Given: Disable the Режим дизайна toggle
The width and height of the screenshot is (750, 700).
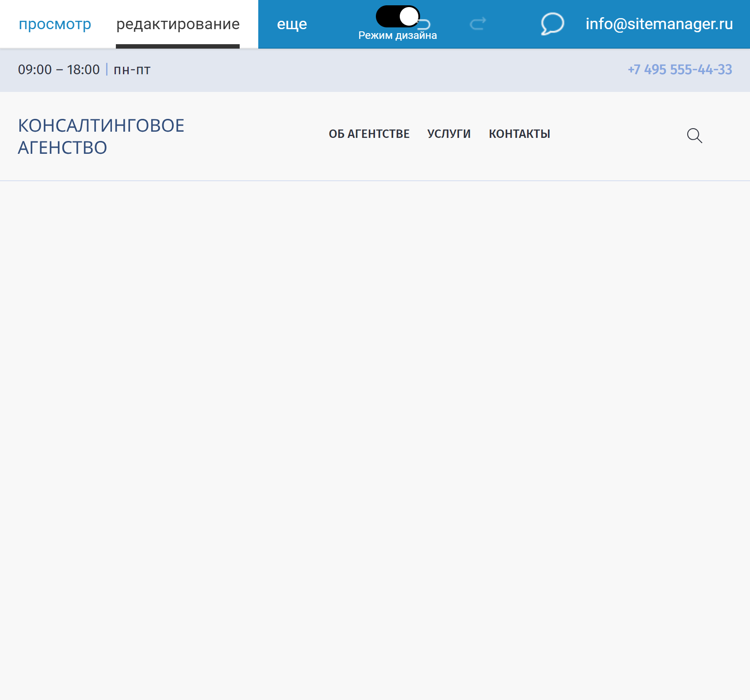Looking at the screenshot, I should [397, 15].
